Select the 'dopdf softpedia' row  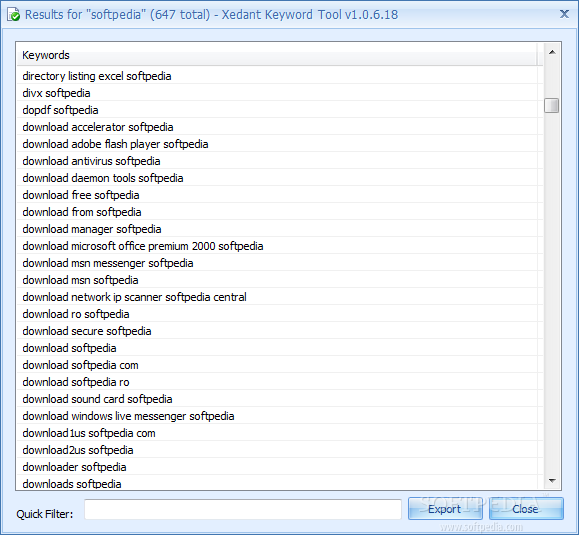pyautogui.click(x=280, y=110)
